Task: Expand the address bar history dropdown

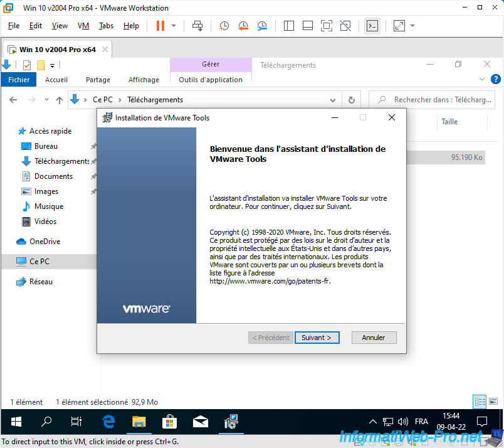Action: tap(333, 100)
